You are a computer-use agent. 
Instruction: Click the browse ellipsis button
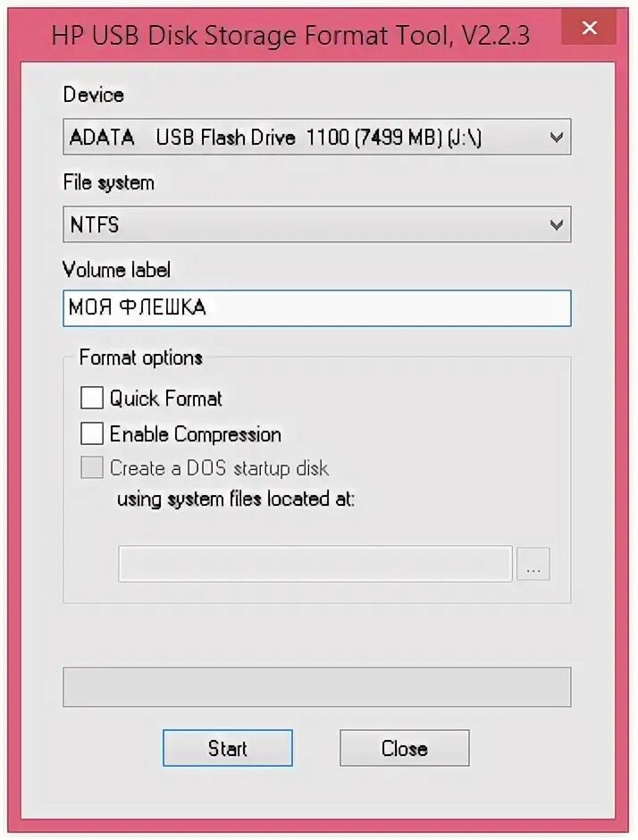[533, 564]
